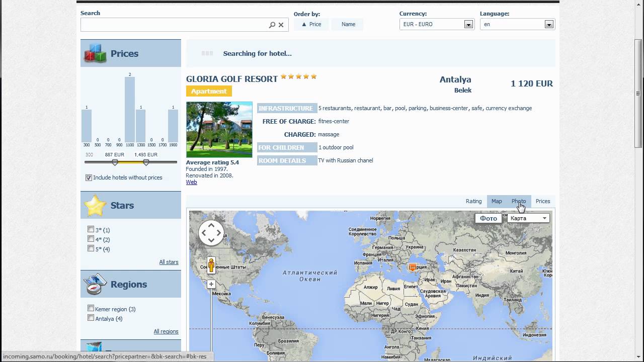This screenshot has width=644, height=362.
Task: Click the All stars link
Action: (169, 262)
